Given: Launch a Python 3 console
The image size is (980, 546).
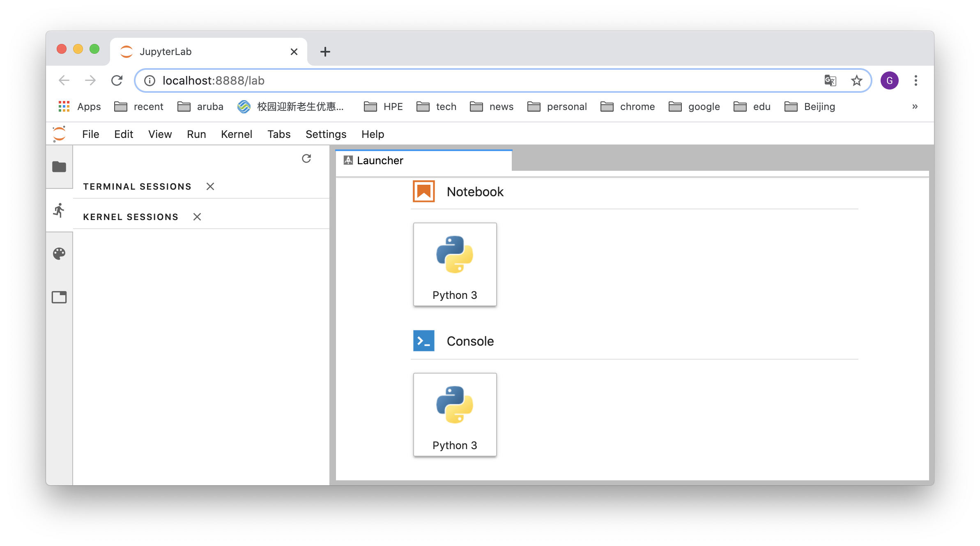Looking at the screenshot, I should pyautogui.click(x=455, y=415).
